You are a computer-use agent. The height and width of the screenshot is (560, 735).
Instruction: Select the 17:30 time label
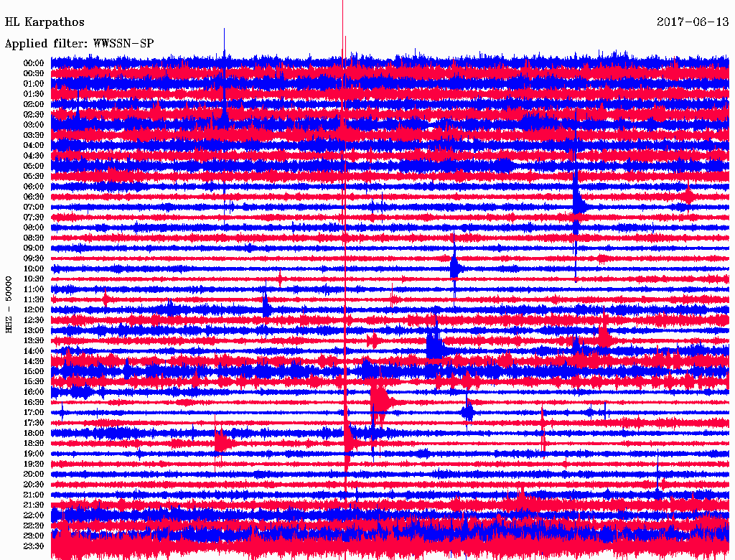(x=34, y=423)
